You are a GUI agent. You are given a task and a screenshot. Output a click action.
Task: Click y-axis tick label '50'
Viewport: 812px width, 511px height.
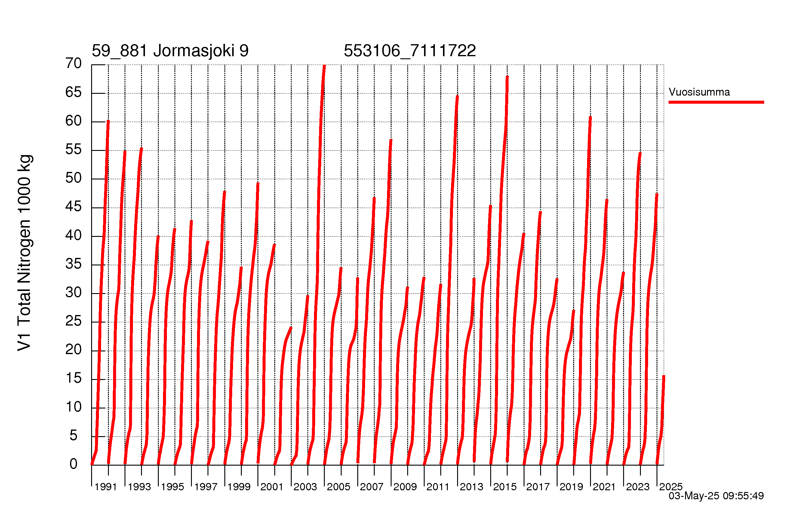click(x=73, y=178)
